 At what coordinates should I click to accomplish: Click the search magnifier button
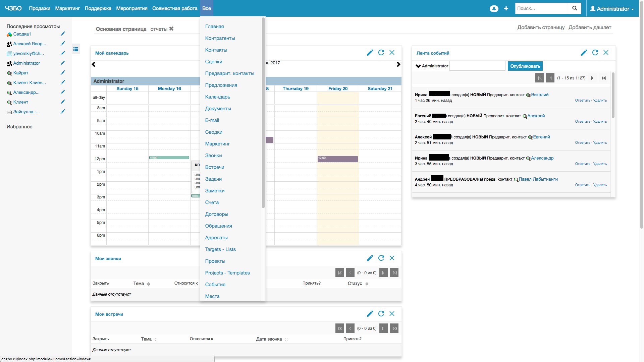[574, 8]
